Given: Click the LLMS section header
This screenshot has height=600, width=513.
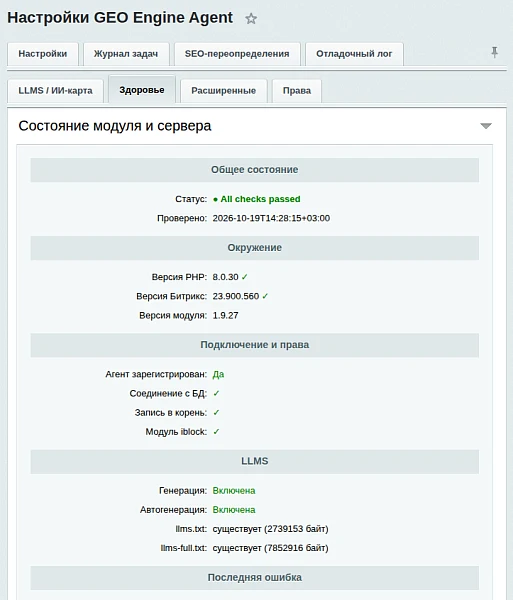Looking at the screenshot, I should (x=255, y=461).
